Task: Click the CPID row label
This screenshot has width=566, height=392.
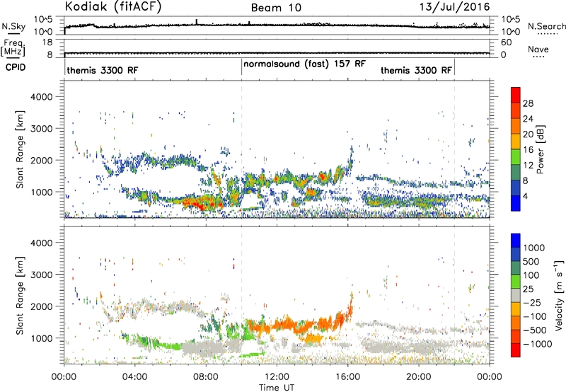Action: pos(15,67)
